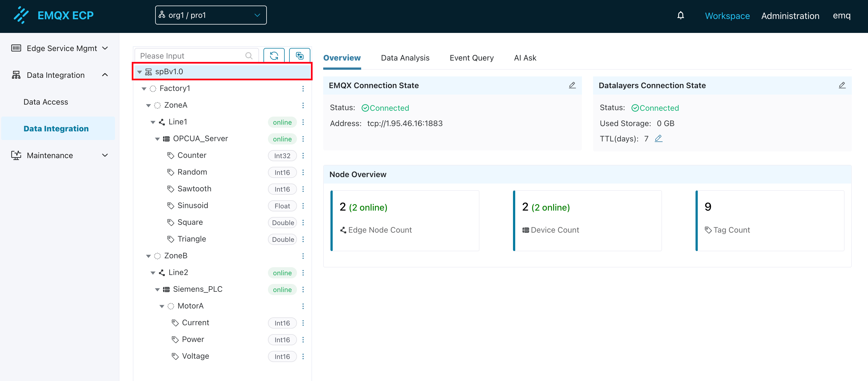This screenshot has width=868, height=381.
Task: Edit Datalayers Connection State settings
Action: coord(841,85)
